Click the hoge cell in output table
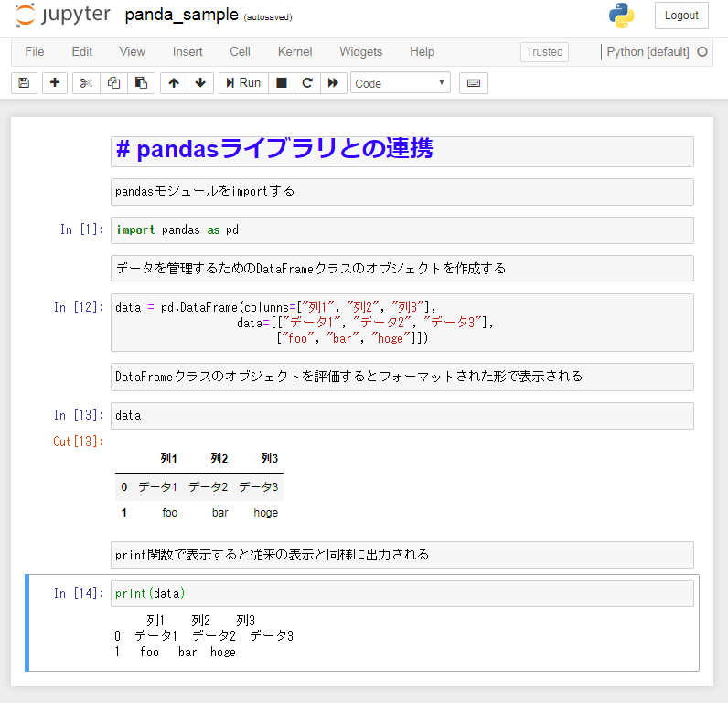Screen dimensions: 728x703 [266, 513]
